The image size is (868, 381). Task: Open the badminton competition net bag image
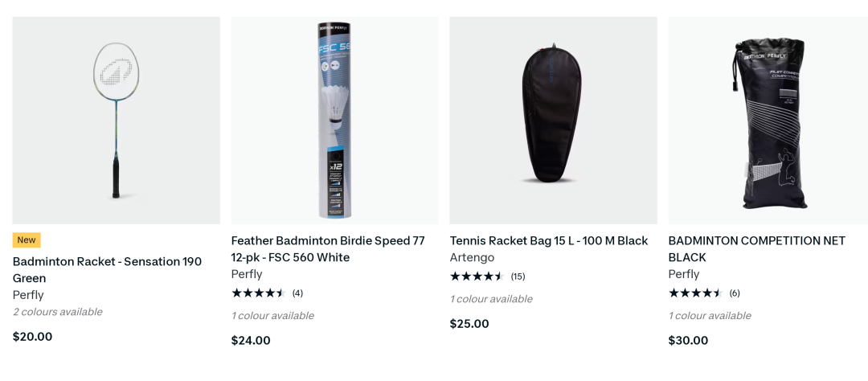coord(768,121)
